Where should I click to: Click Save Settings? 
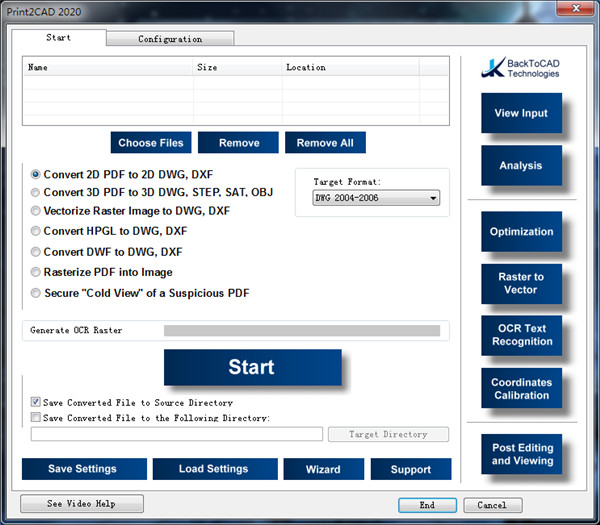pos(84,469)
